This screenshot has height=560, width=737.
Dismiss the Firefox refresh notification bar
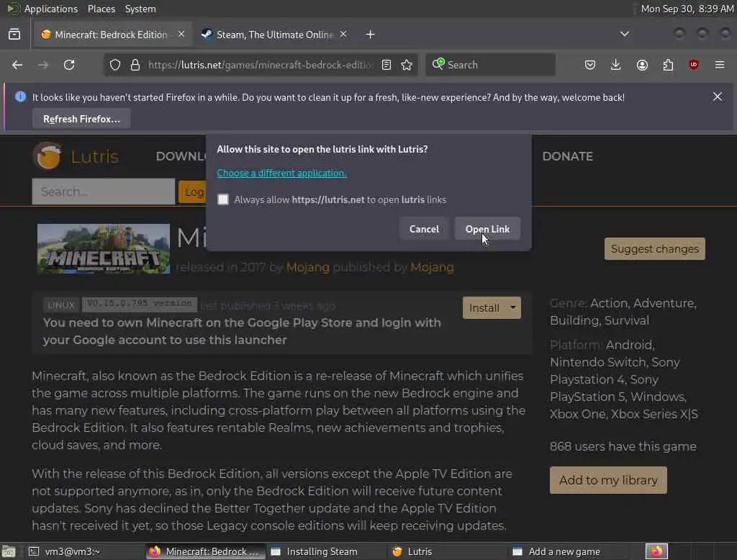point(718,96)
